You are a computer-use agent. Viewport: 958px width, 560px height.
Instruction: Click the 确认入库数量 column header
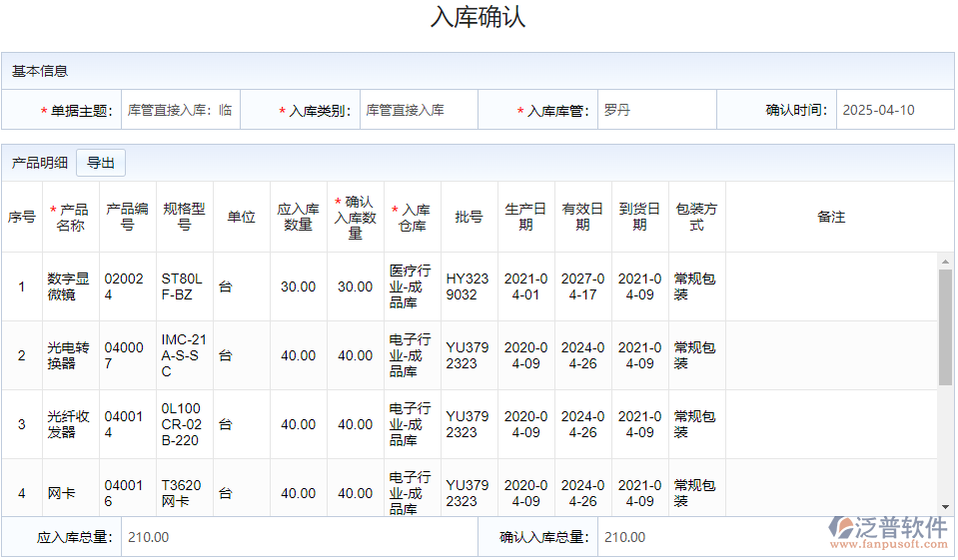pos(355,218)
